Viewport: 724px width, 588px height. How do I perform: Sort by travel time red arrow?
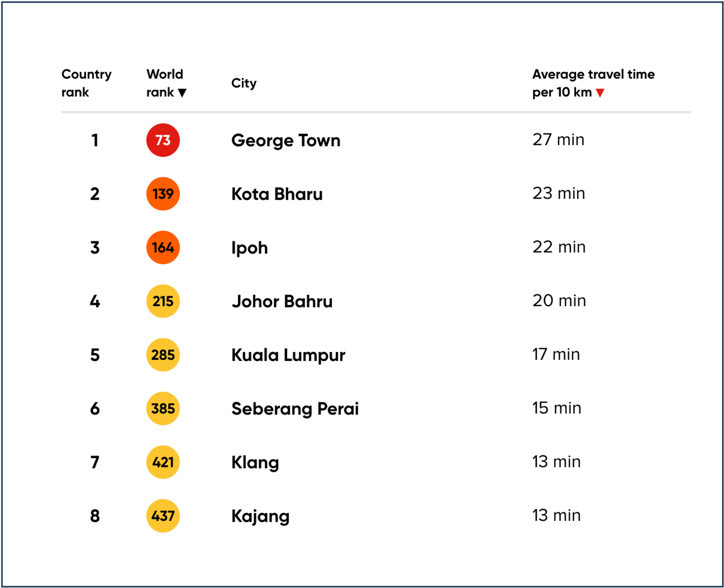[600, 93]
